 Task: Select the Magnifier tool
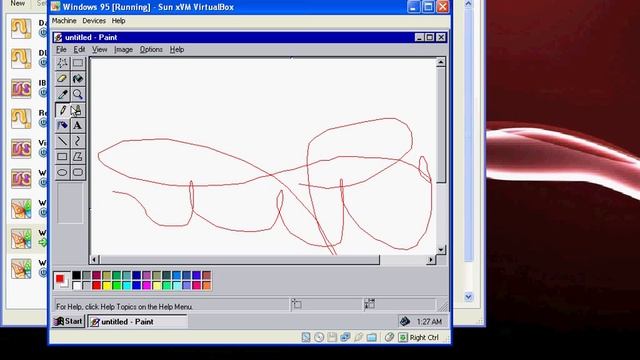[78, 94]
